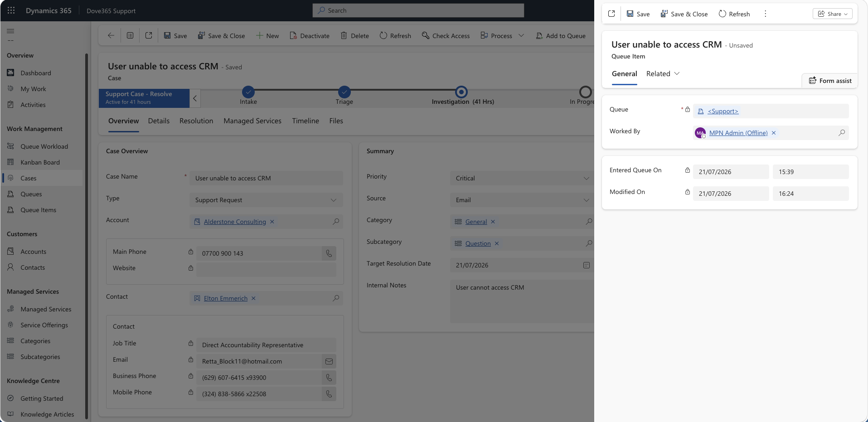Send email using the Email field icon
The height and width of the screenshot is (422, 868).
click(329, 361)
